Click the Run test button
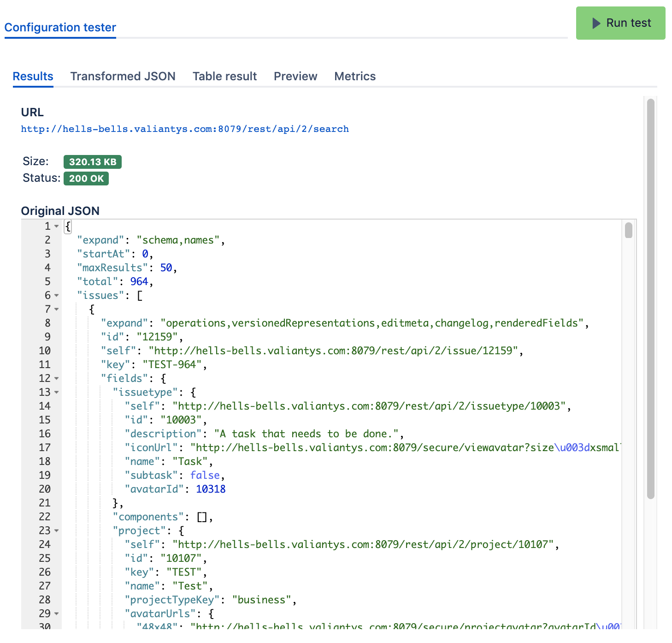This screenshot has width=672, height=643. coord(620,23)
